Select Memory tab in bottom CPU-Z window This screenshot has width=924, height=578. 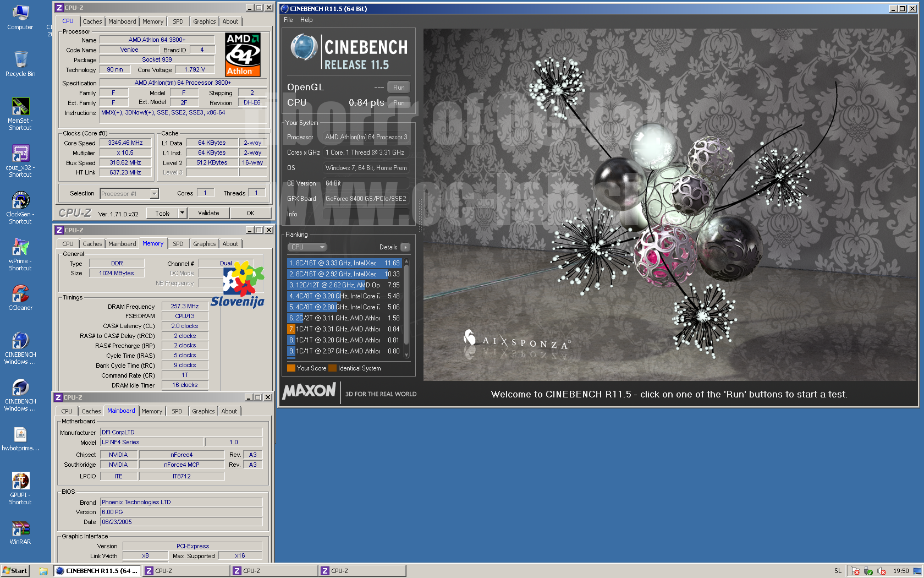tap(152, 411)
